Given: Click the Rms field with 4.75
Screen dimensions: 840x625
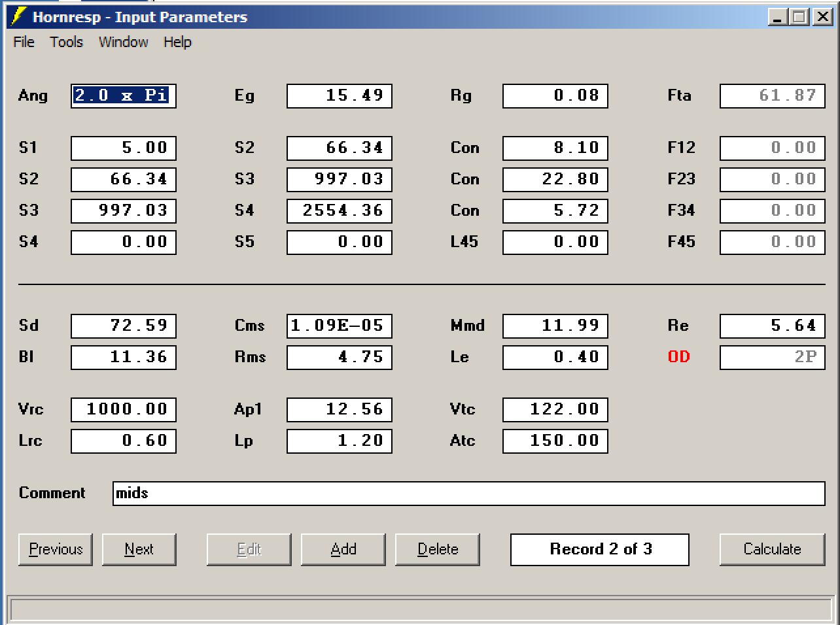Looking at the screenshot, I should click(340, 357).
